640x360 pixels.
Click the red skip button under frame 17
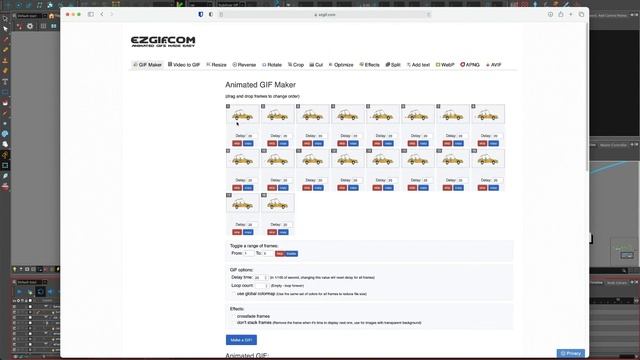pyautogui.click(x=237, y=232)
